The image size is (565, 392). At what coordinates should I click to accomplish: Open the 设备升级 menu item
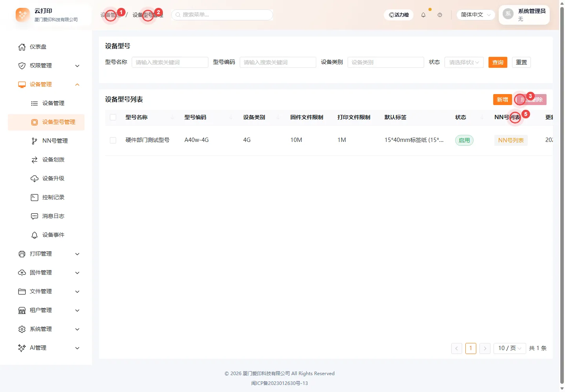tap(46, 179)
